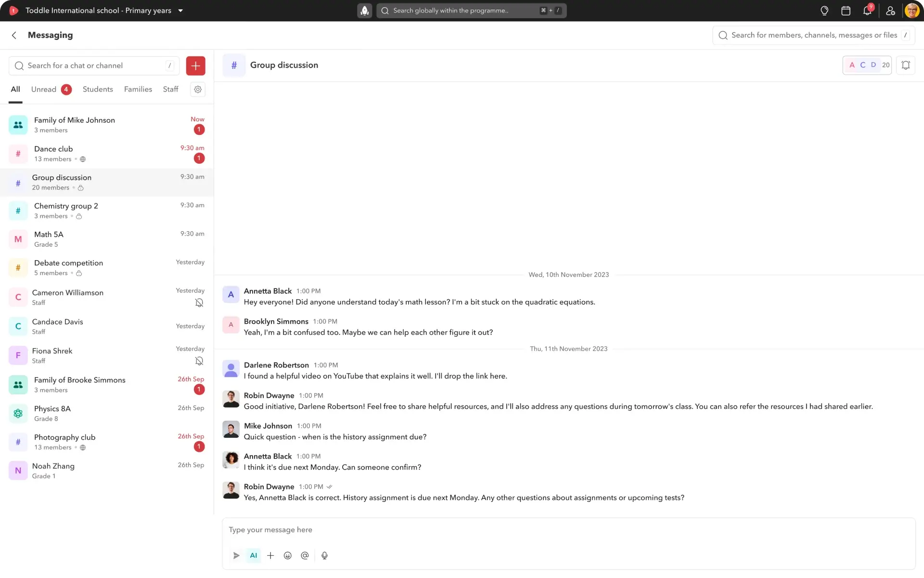Click the add attachment plus icon in composer
The width and height of the screenshot is (924, 578).
click(270, 555)
